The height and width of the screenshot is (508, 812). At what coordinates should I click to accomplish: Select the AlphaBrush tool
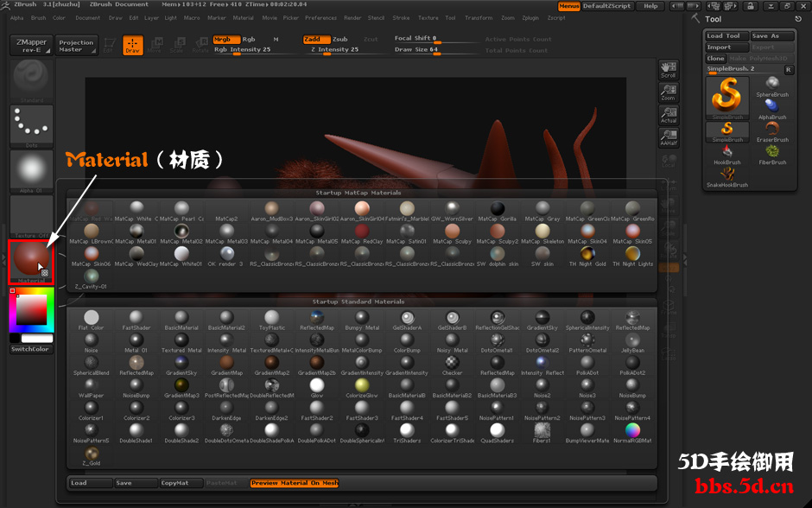772,109
